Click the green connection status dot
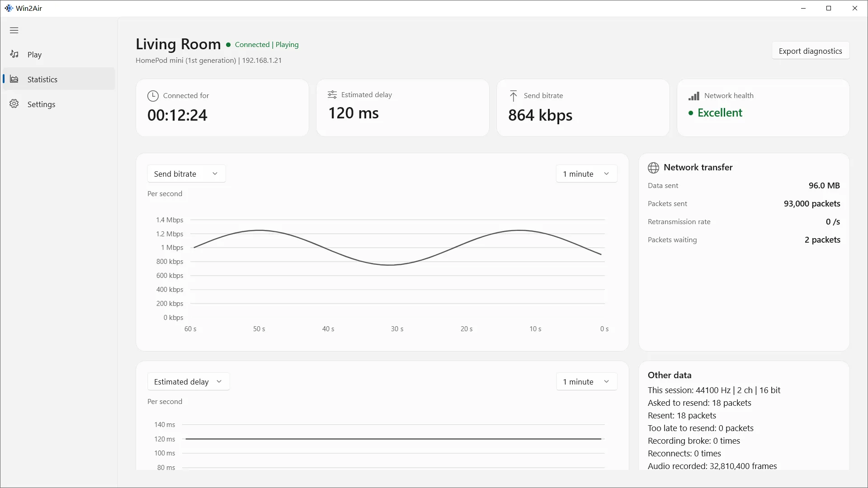 pos(228,45)
